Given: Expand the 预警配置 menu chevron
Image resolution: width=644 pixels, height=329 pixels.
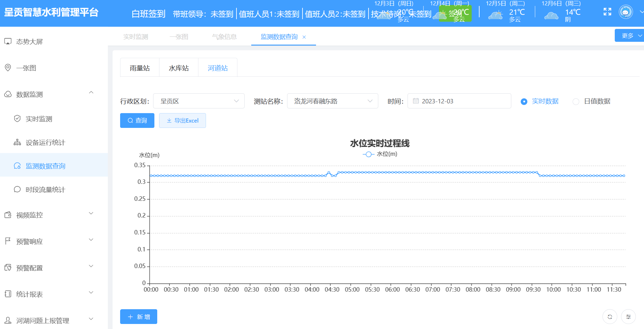Looking at the screenshot, I should (x=91, y=266).
